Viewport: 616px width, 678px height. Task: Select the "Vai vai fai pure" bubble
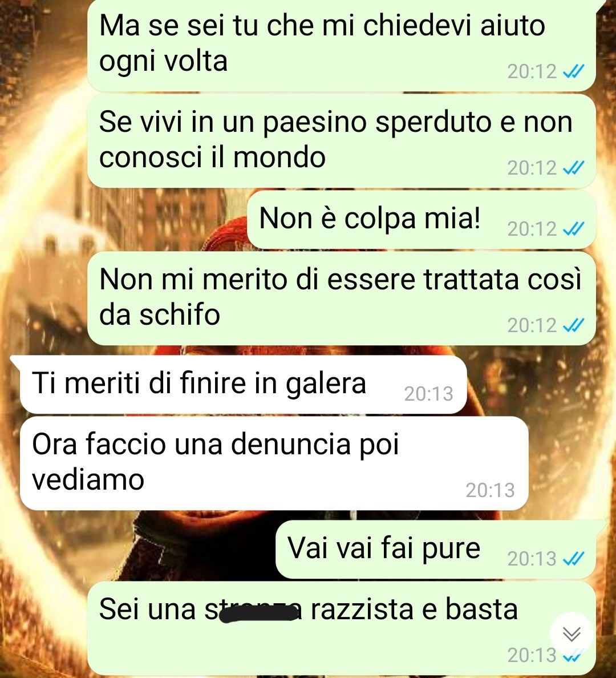[436, 550]
